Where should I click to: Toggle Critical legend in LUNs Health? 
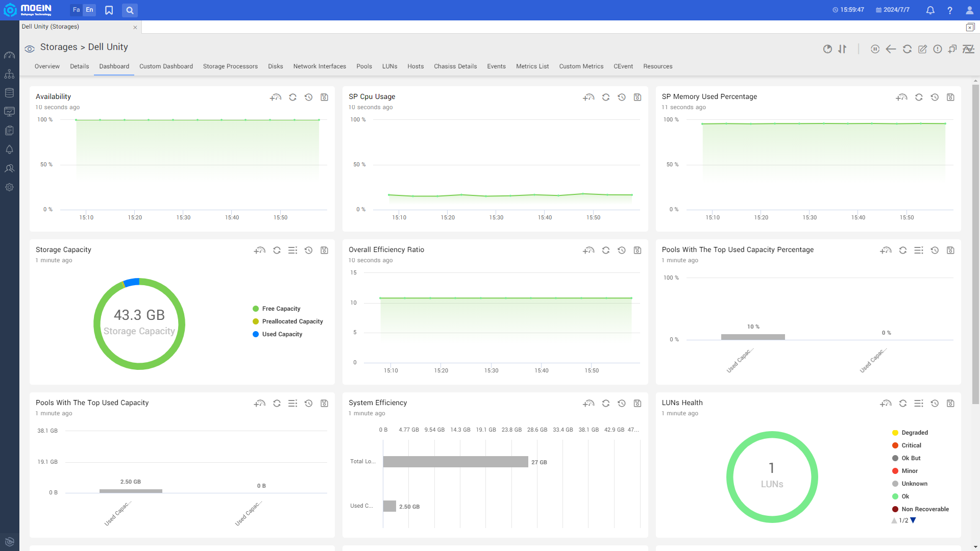[x=906, y=445]
